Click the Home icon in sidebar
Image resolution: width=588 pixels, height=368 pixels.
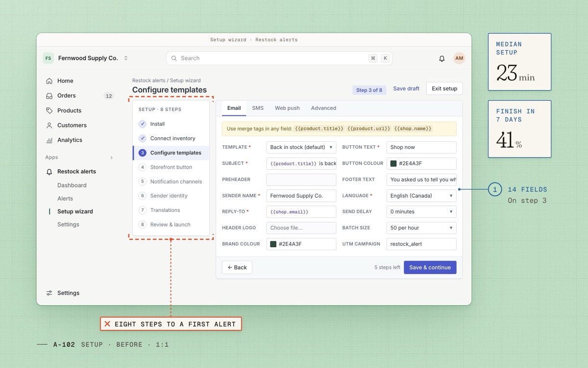coord(49,81)
